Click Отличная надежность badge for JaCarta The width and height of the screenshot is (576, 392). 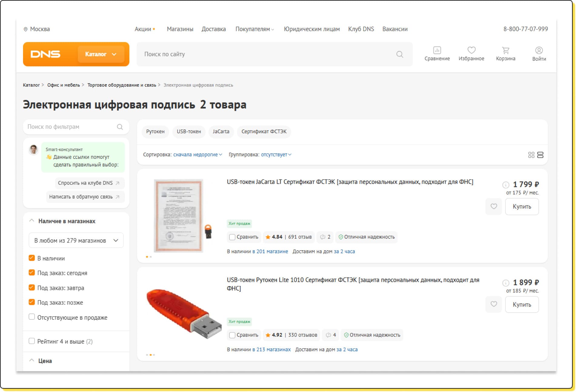(x=366, y=237)
